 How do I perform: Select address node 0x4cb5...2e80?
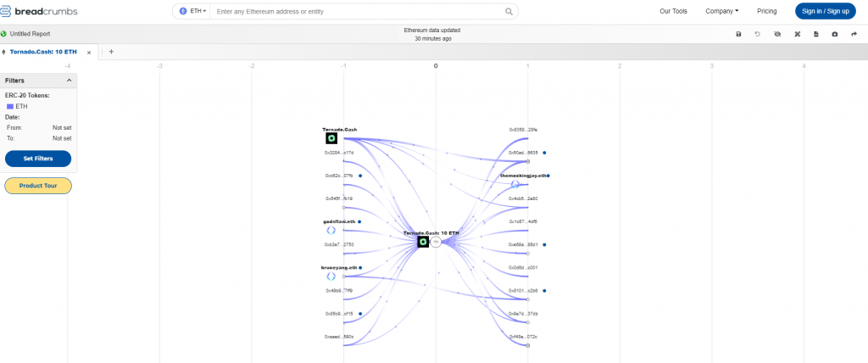tap(523, 198)
